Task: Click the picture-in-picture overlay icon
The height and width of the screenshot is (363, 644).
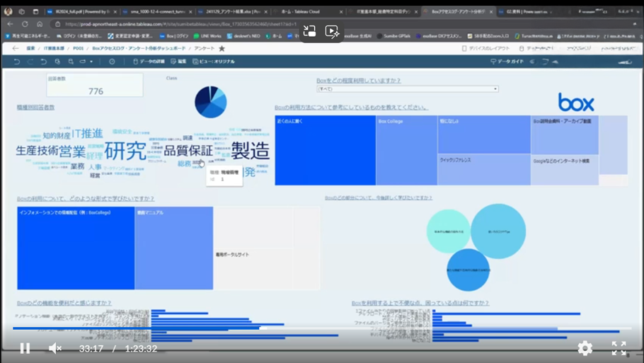Action: [309, 31]
